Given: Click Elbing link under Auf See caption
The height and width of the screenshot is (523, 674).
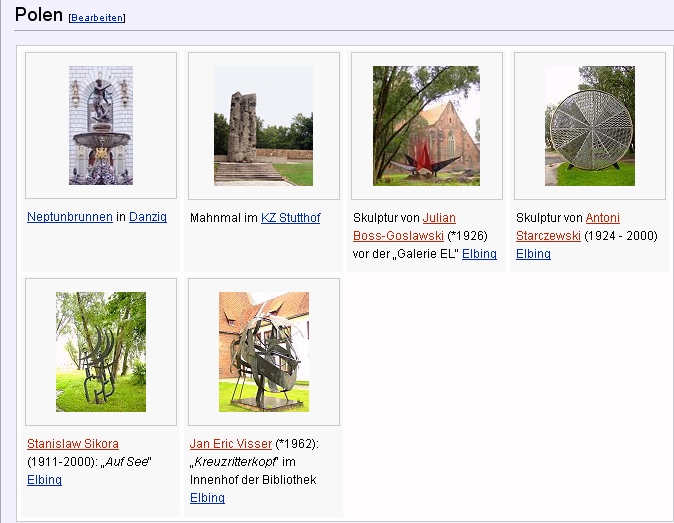Looking at the screenshot, I should click(x=44, y=480).
